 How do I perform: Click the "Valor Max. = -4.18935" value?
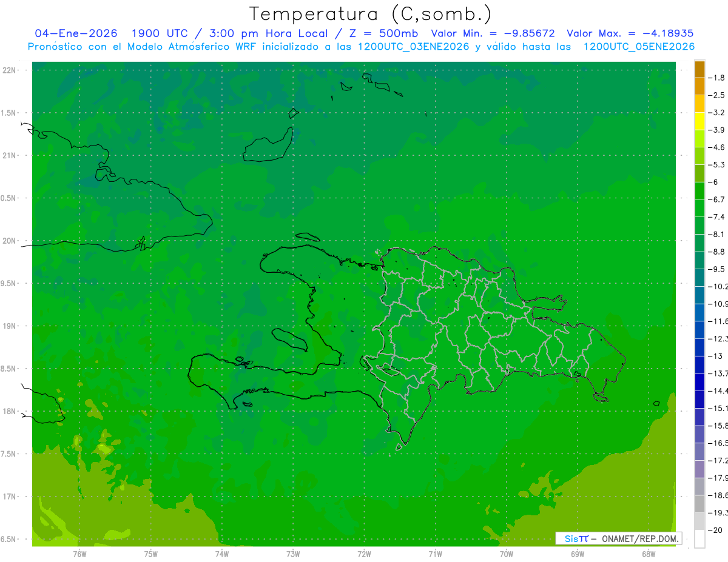coord(630,33)
